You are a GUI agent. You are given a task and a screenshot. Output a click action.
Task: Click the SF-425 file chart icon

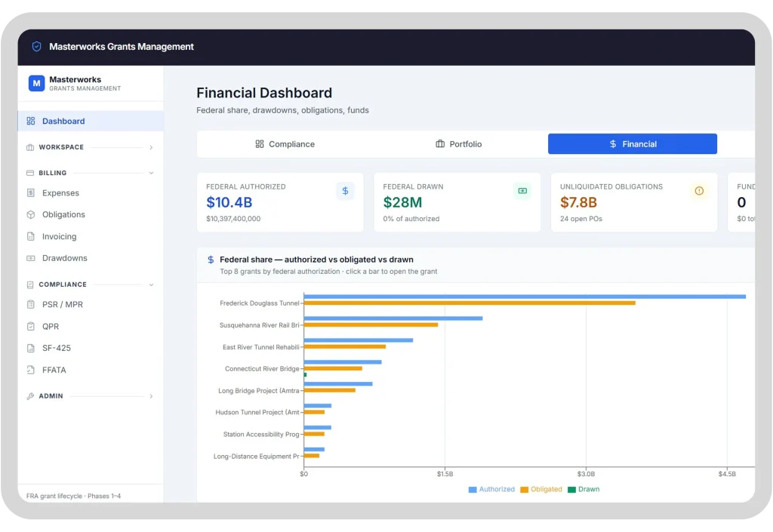[30, 348]
